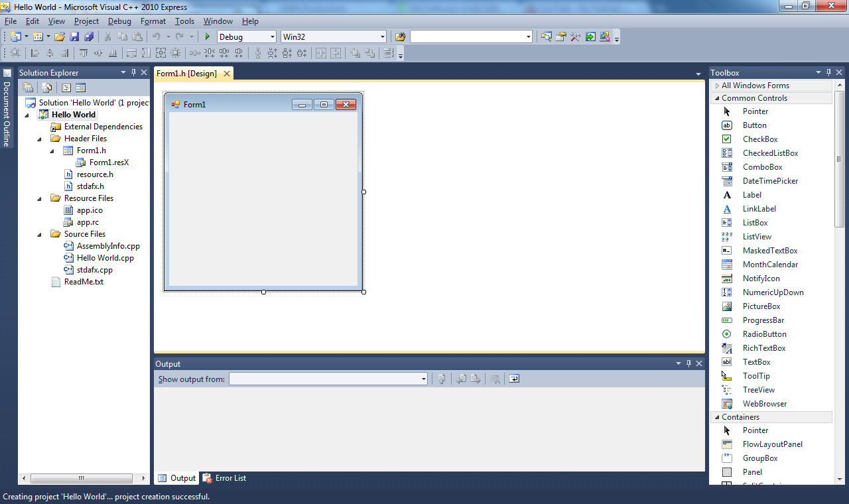This screenshot has width=849, height=504.
Task: Click the Solution Explorer Properties icon
Action: click(28, 87)
